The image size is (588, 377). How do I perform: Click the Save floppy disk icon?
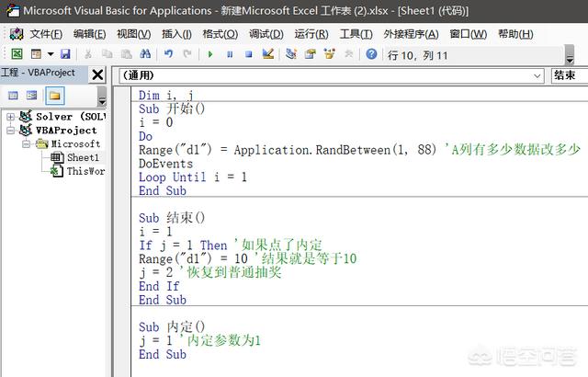click(x=65, y=54)
